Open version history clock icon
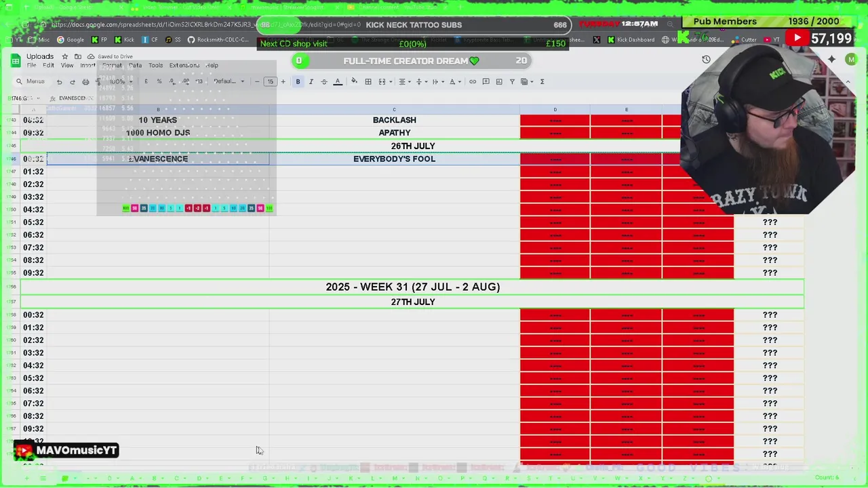 point(706,60)
